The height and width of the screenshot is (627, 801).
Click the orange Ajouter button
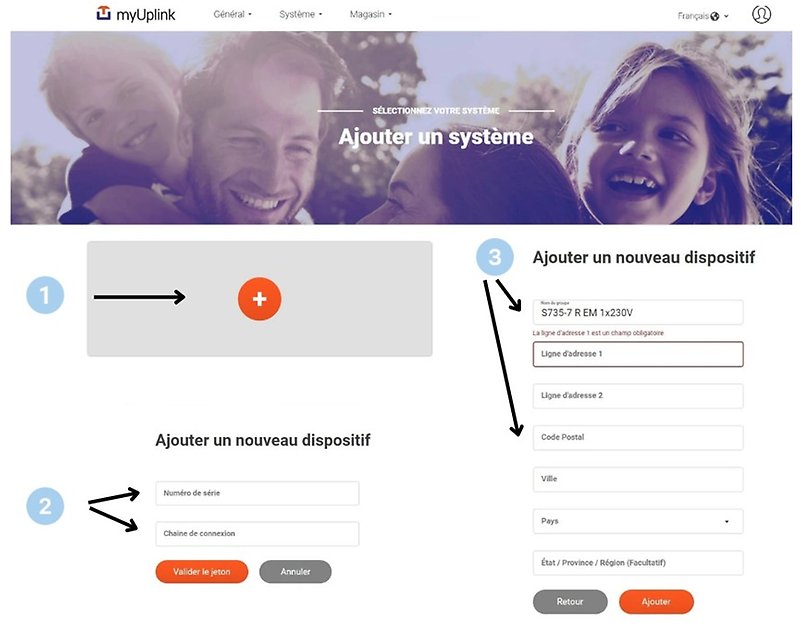(656, 601)
